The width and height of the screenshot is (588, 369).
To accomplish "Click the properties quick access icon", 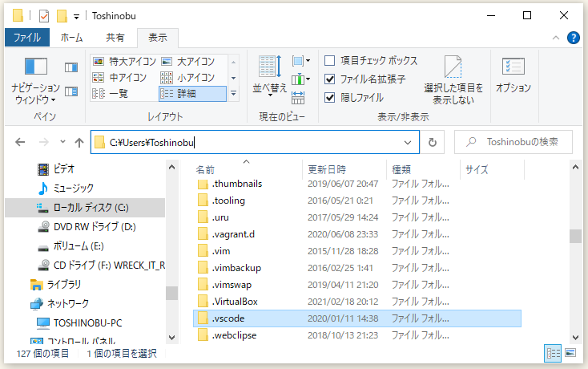I will tap(44, 16).
